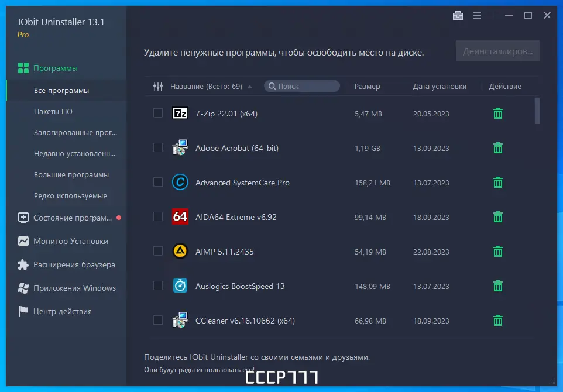563x392 pixels.
Task: Click the Монитор Установки chart icon
Action: pos(23,241)
